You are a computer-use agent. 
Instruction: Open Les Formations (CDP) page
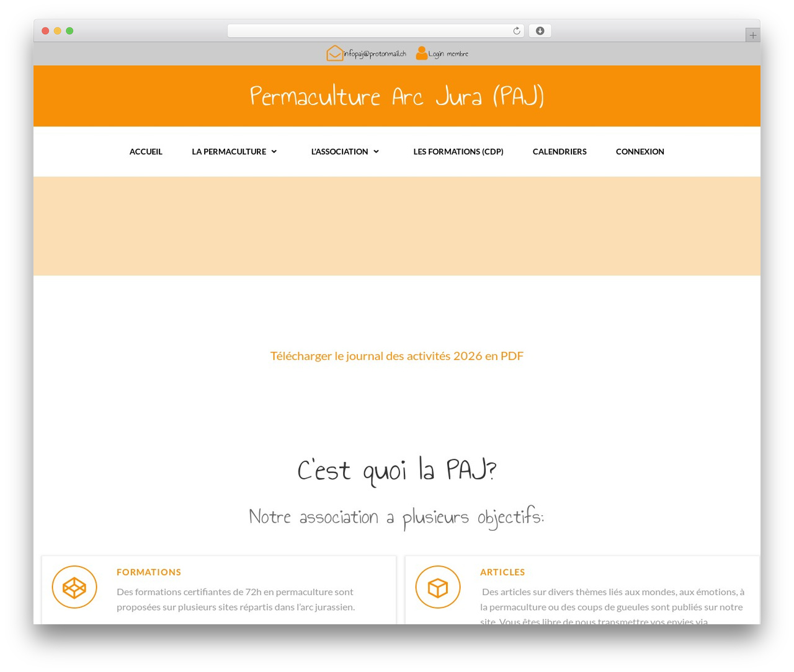click(458, 151)
